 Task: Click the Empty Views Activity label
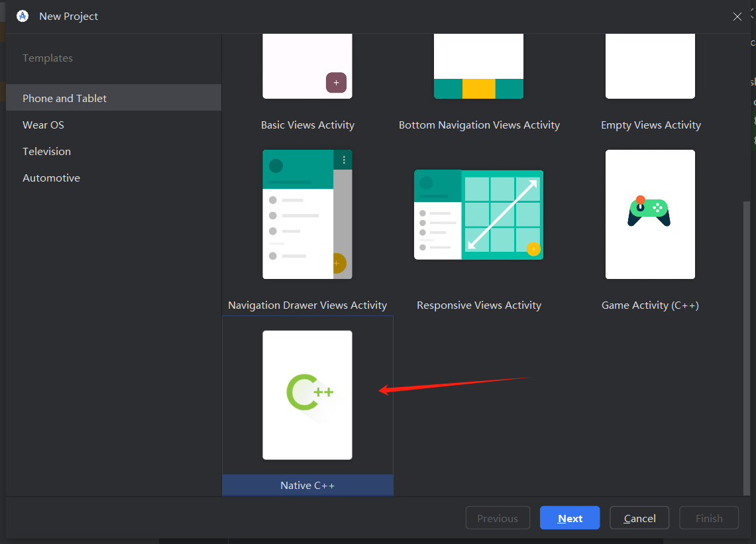click(x=651, y=125)
